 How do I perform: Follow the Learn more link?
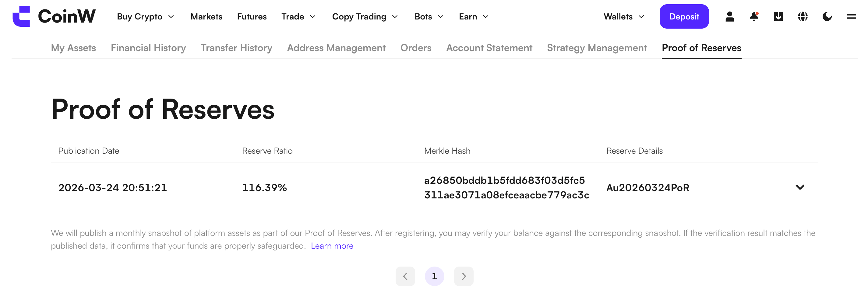pos(332,246)
